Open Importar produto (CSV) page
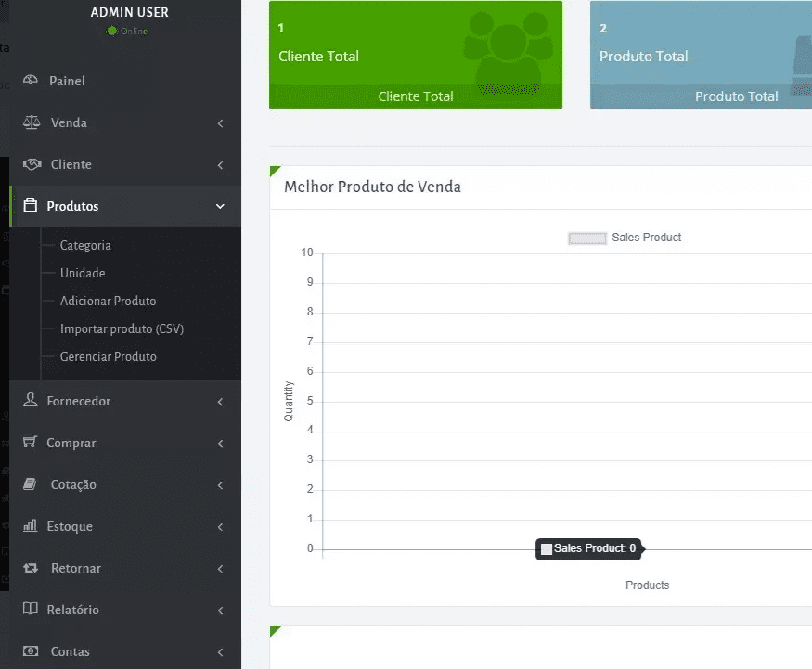 [122, 329]
